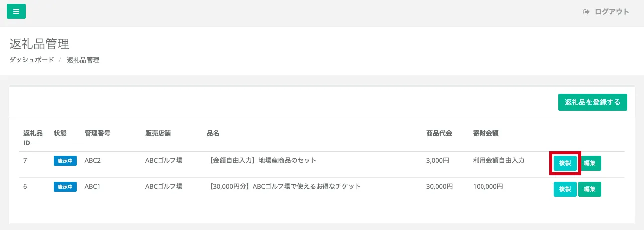Viewport: 644px width, 230px height.
Task: Click the logout arrow icon
Action: 586,12
